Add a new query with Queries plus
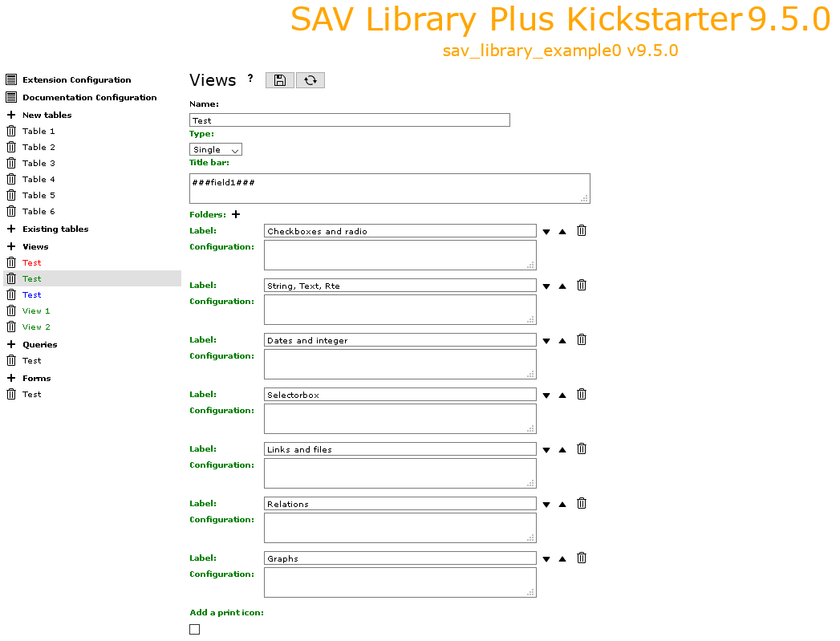Image resolution: width=840 pixels, height=641 pixels. pyautogui.click(x=11, y=344)
